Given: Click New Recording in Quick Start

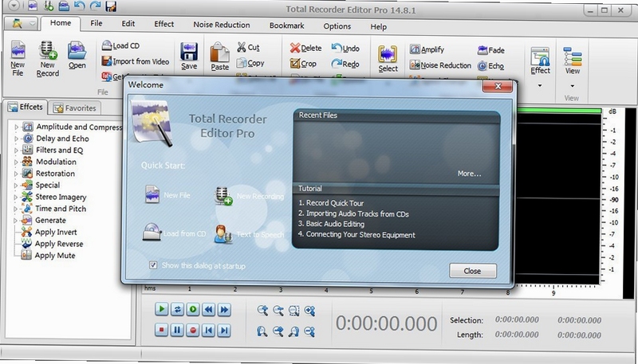Looking at the screenshot, I should tap(249, 196).
